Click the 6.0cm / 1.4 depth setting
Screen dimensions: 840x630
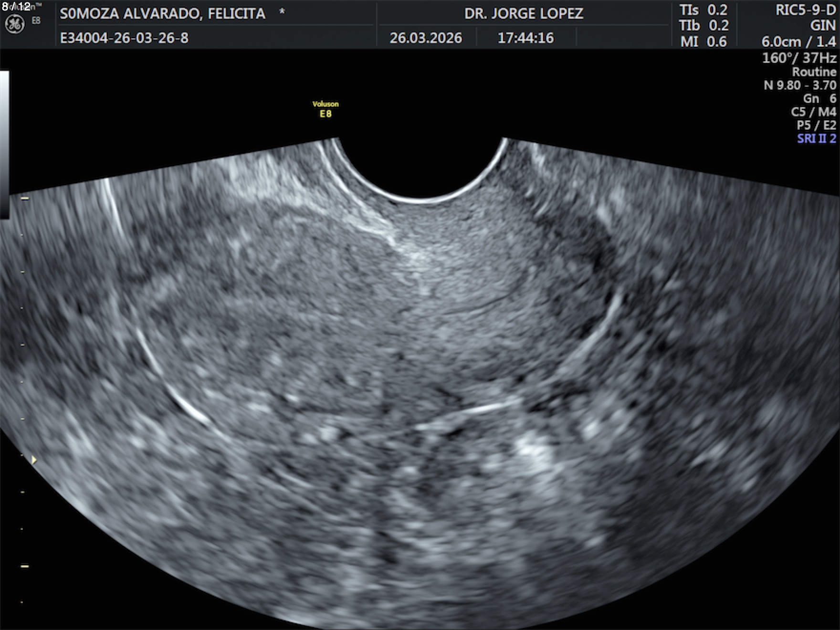tap(798, 42)
